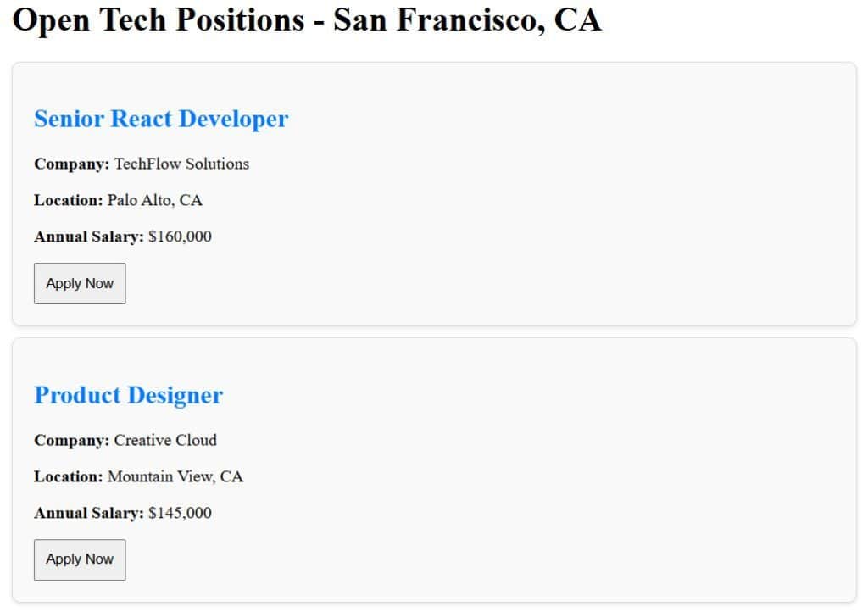The height and width of the screenshot is (612, 868).
Task: Select the Creative Cloud company name
Action: pos(165,440)
